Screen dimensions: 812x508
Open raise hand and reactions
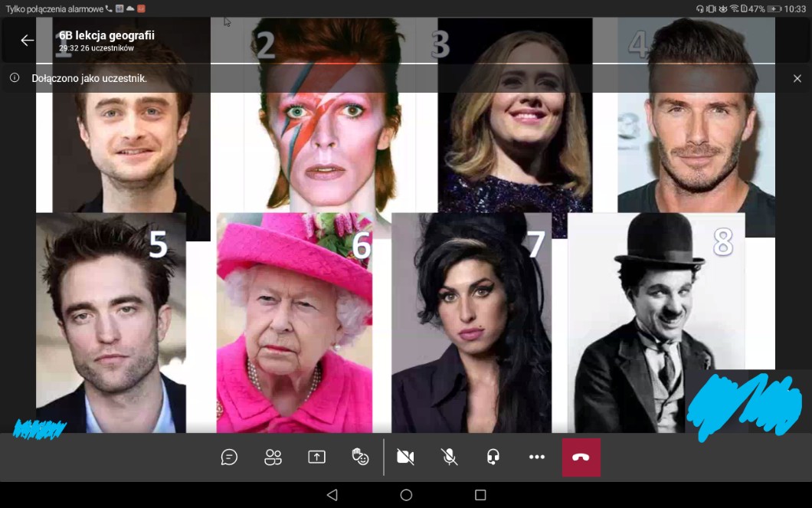[x=360, y=457]
